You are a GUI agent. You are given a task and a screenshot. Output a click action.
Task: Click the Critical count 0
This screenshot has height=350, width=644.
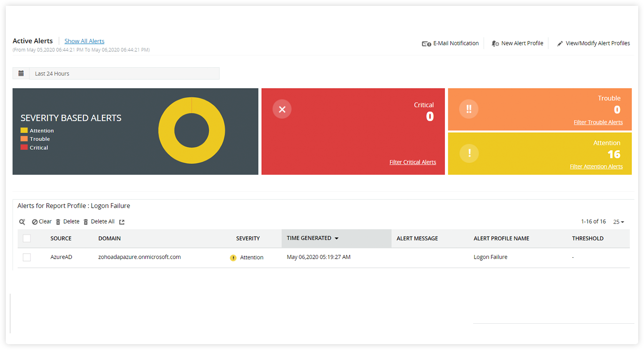[x=430, y=116]
